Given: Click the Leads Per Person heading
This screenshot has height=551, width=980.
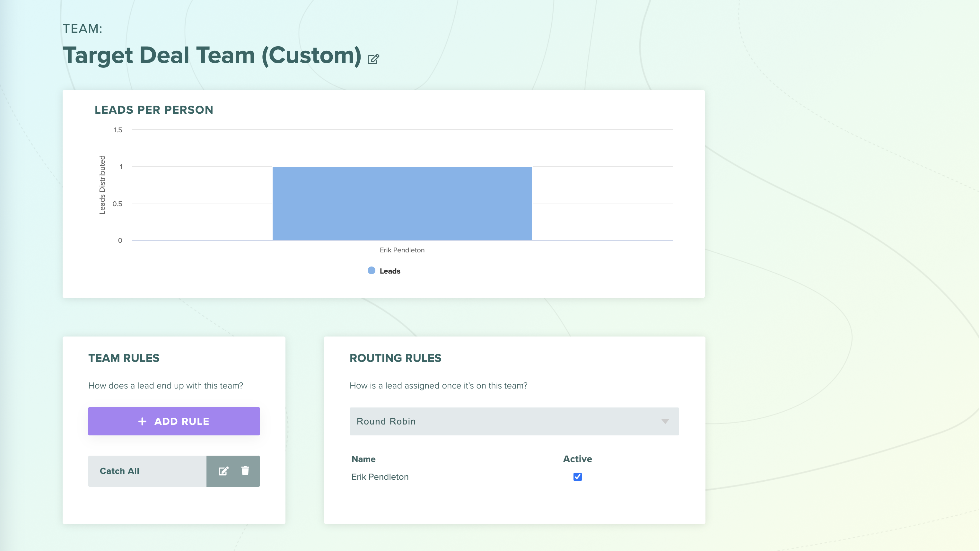Looking at the screenshot, I should (154, 109).
